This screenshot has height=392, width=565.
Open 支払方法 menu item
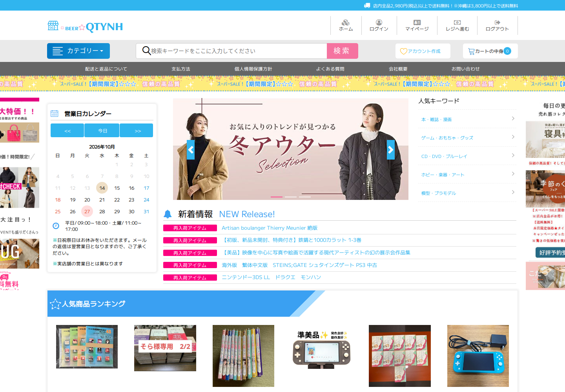click(x=181, y=69)
